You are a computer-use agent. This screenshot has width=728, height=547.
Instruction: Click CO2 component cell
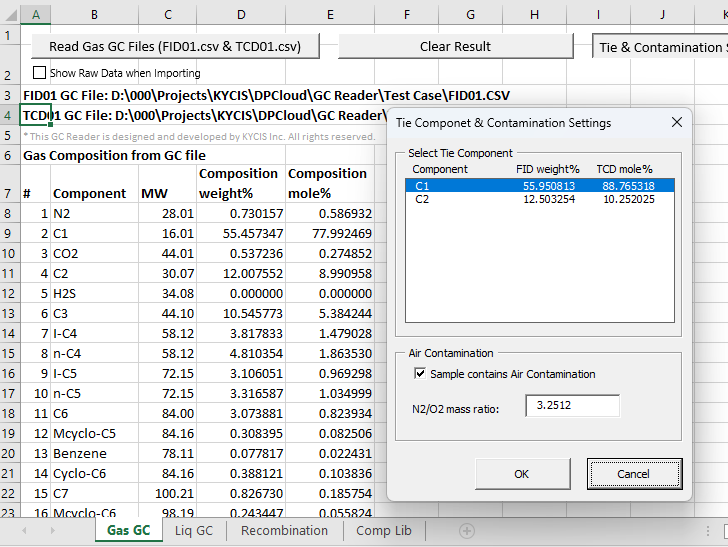pos(94,254)
